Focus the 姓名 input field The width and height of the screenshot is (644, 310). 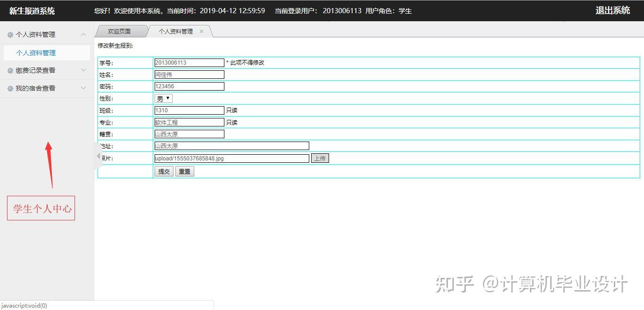[x=190, y=75]
